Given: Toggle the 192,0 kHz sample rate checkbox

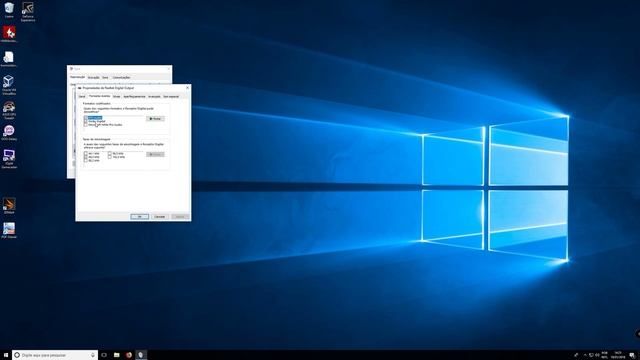Looking at the screenshot, I should coord(109,157).
